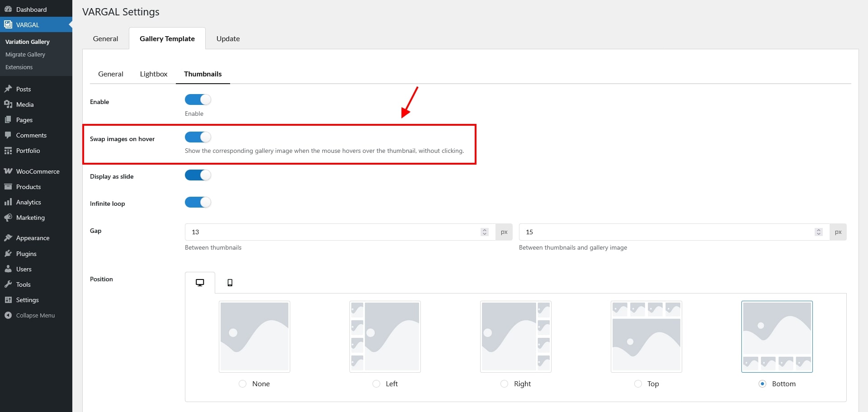Image resolution: width=868 pixels, height=412 pixels.
Task: Click the Portfolio grid icon
Action: 8,151
